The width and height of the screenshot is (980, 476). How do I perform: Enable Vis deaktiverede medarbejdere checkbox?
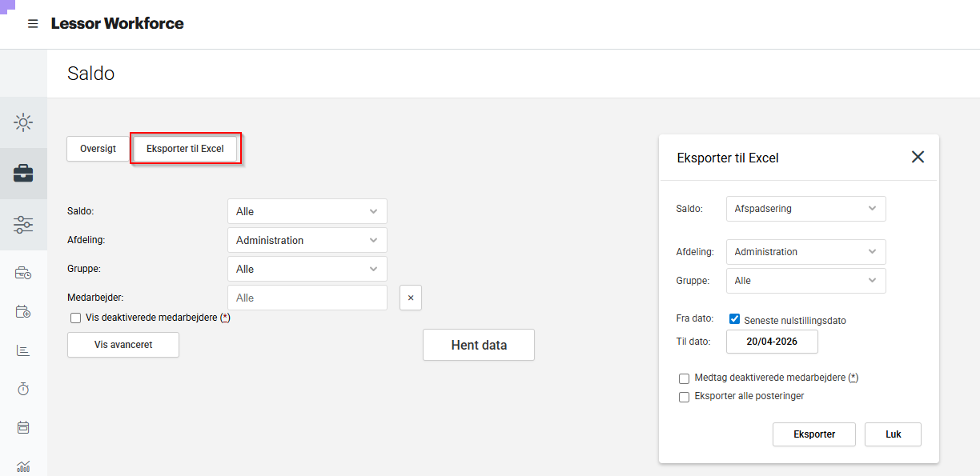(x=76, y=318)
